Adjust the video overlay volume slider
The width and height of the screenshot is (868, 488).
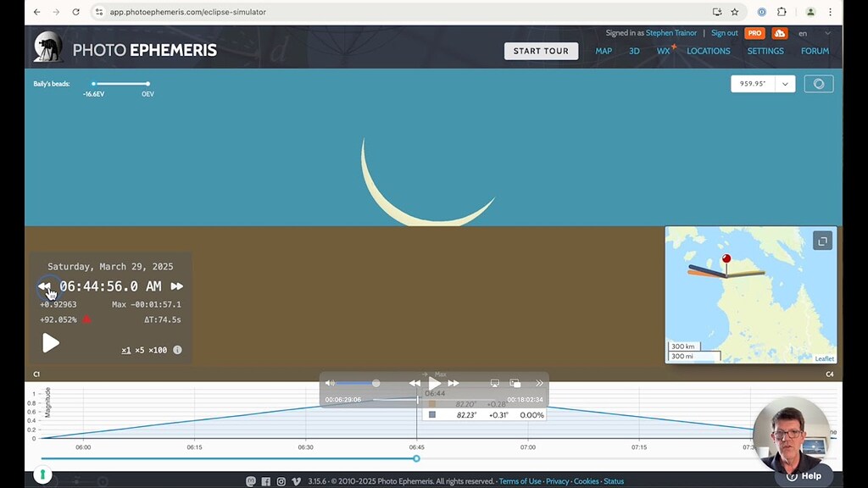point(358,383)
